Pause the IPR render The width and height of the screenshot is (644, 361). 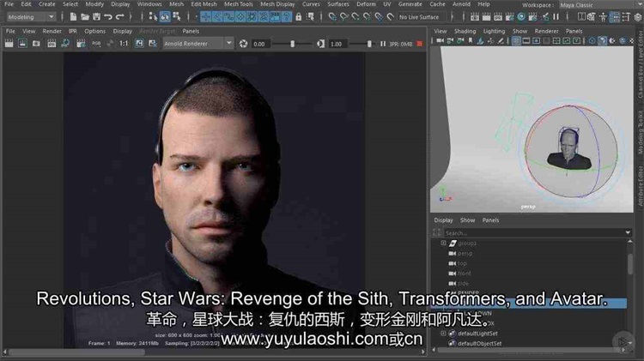coord(383,44)
